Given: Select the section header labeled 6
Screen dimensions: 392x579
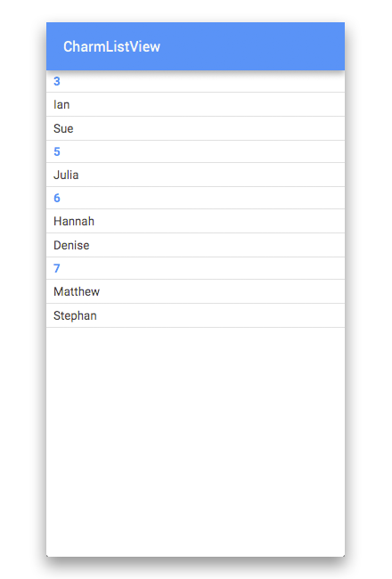Looking at the screenshot, I should point(195,198).
